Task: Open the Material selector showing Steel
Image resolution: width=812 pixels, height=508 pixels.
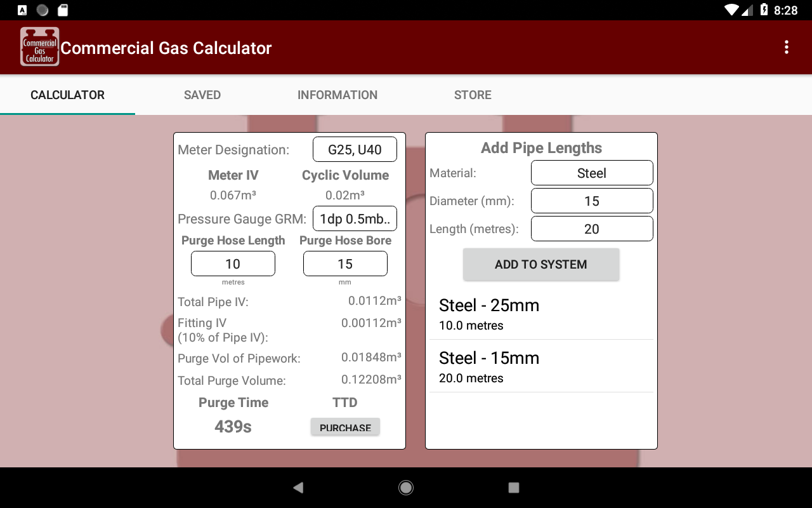Action: (x=591, y=173)
